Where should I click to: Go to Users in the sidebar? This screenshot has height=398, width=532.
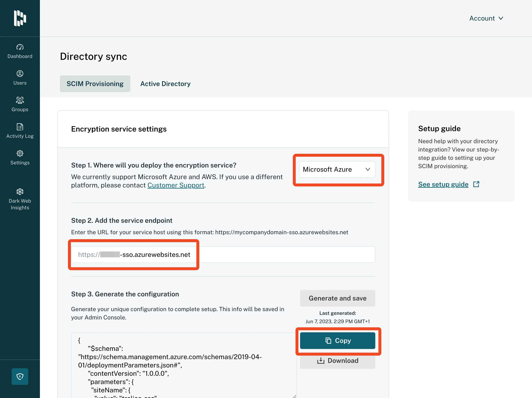tap(20, 74)
